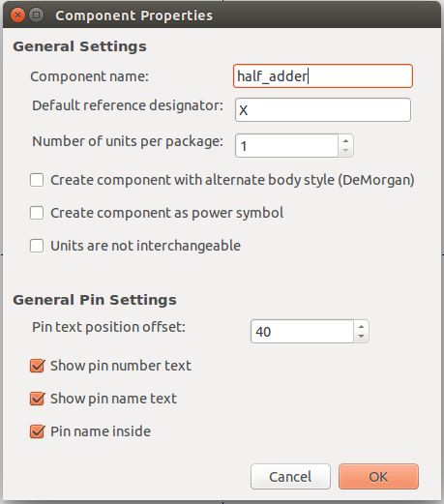Image resolution: width=444 pixels, height=504 pixels.
Task: Tick Units are not interchangeable option
Action: point(37,246)
